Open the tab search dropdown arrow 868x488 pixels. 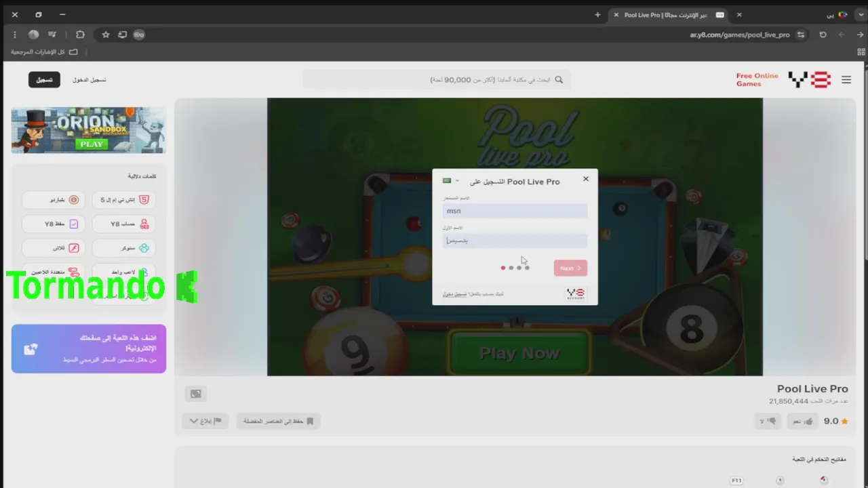pyautogui.click(x=860, y=14)
